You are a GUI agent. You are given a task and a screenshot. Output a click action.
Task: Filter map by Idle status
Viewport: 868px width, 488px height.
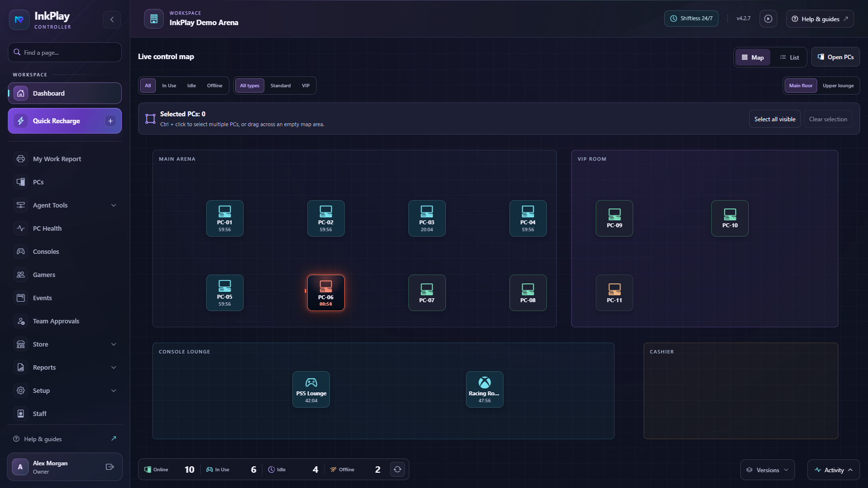coord(191,86)
